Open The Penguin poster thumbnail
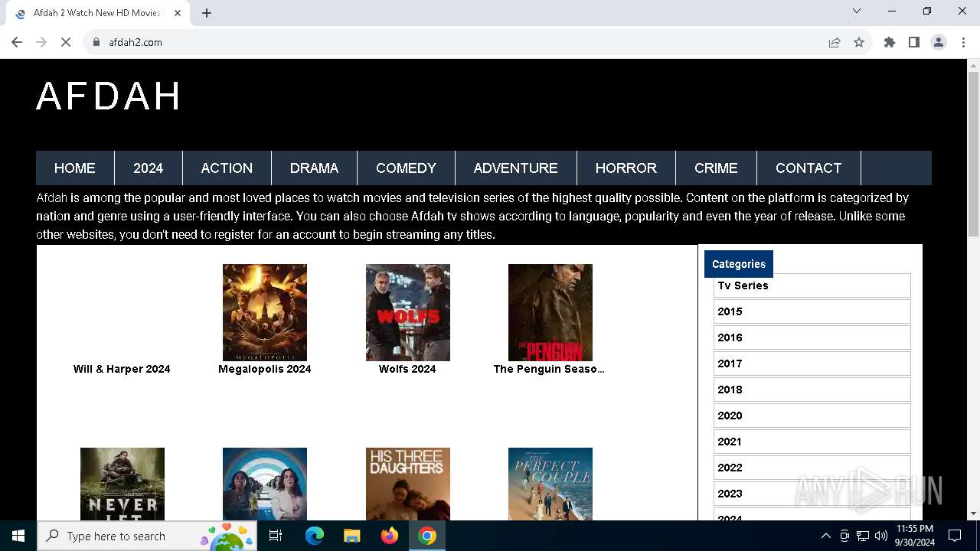 550,312
